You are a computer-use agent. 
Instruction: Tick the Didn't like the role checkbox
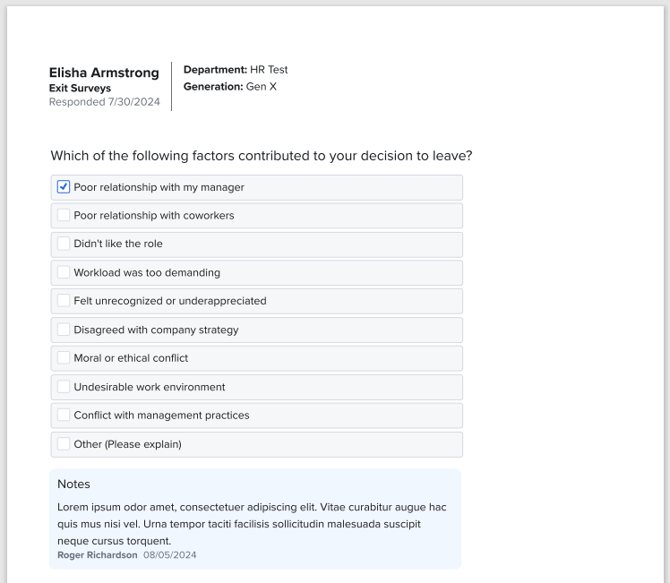[63, 244]
